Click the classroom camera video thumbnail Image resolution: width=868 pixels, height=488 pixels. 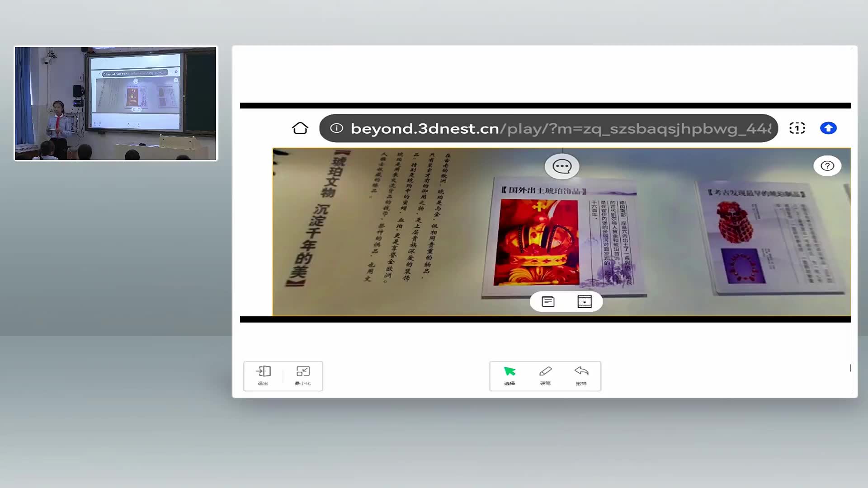click(116, 103)
